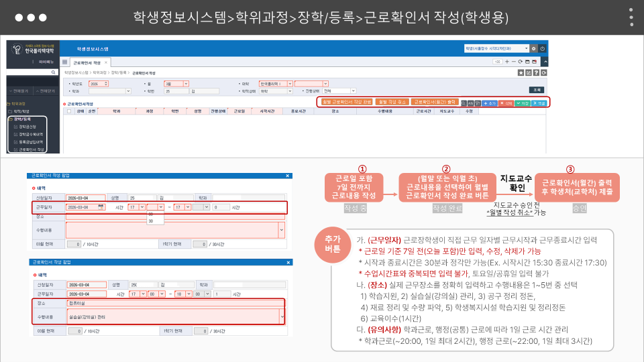Click the power logout icon in header
The width and height of the screenshot is (644, 362).
coord(543,49)
